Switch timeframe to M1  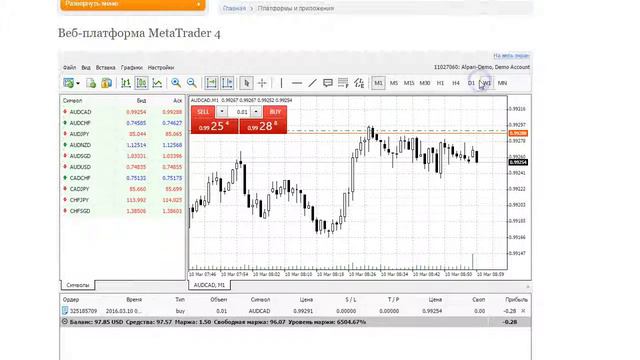[x=378, y=83]
